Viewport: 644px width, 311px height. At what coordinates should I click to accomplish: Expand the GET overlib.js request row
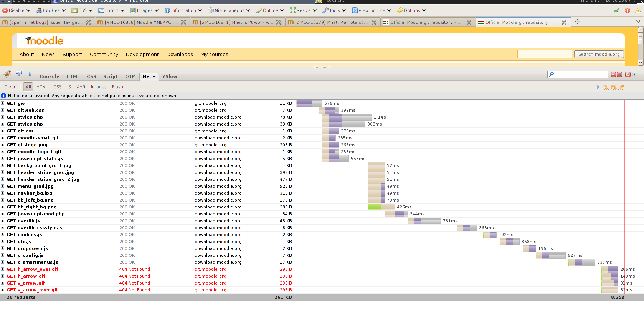[x=3, y=221]
